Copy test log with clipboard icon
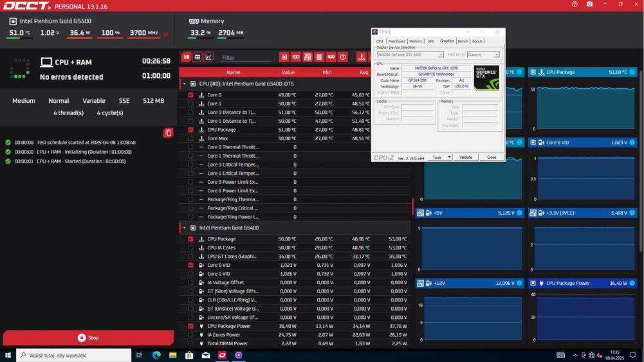This screenshot has height=362, width=644. (x=168, y=132)
